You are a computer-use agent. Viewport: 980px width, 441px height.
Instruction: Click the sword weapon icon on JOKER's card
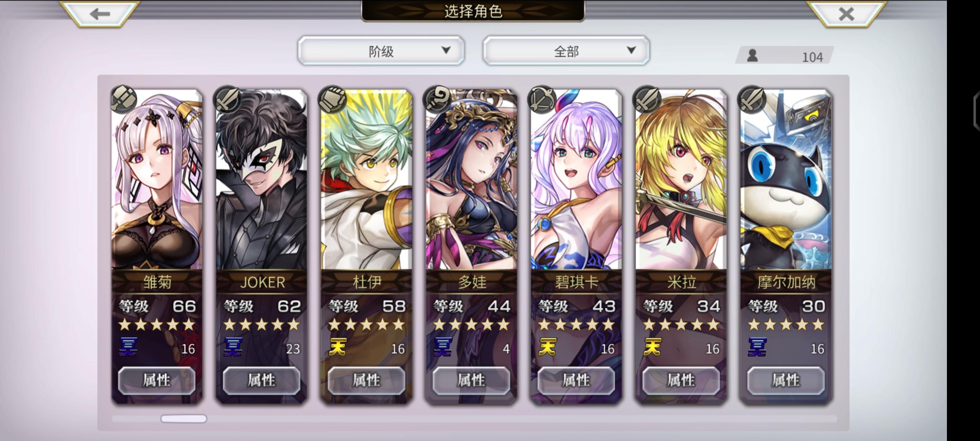pos(227,100)
